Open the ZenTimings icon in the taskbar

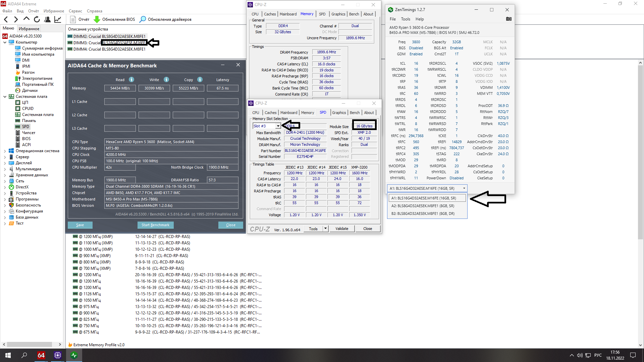[x=74, y=355]
